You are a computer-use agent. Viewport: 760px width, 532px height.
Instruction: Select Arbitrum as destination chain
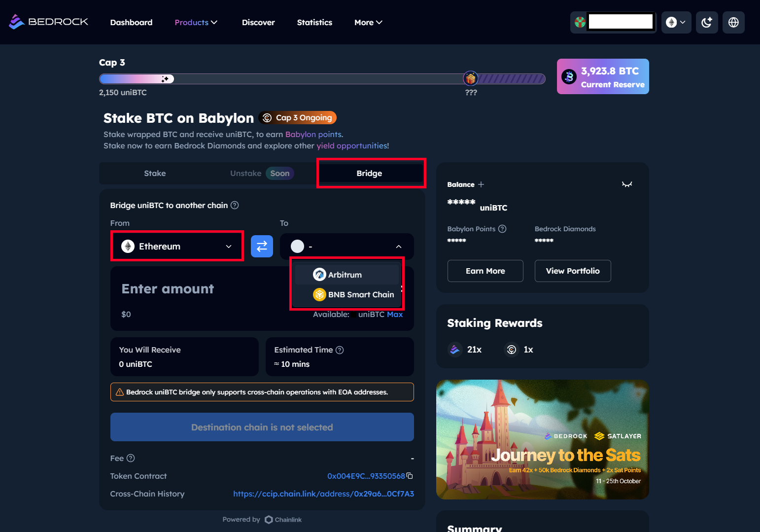click(x=346, y=274)
